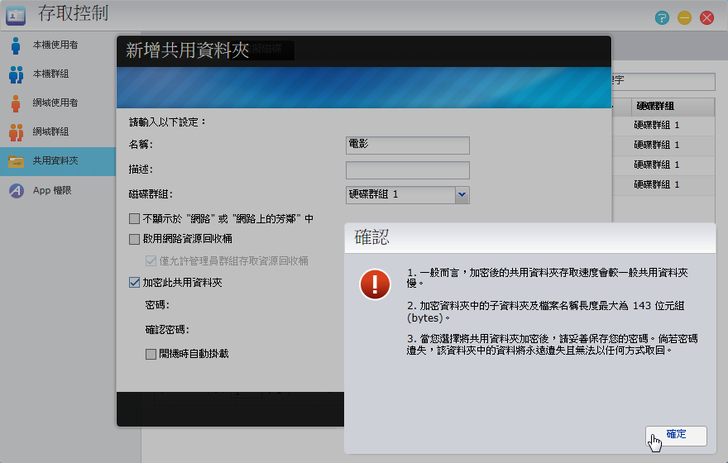Toggle 啟用網路資源回收桶 checkbox
The width and height of the screenshot is (728, 463).
point(135,239)
